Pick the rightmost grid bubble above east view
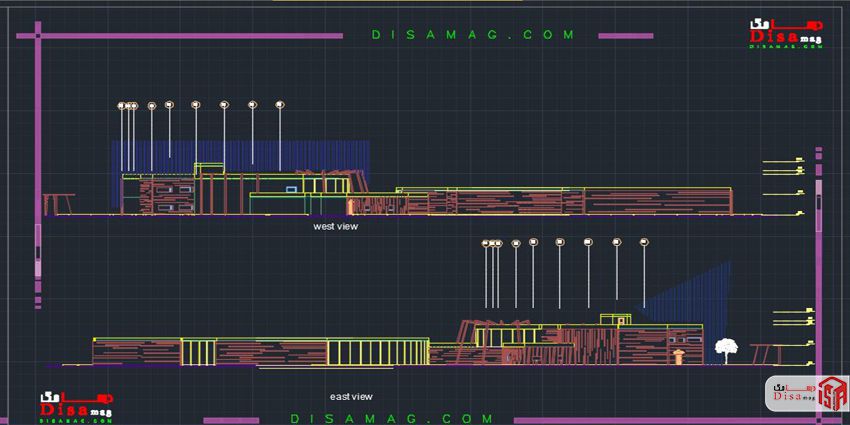This screenshot has width=850, height=425. [x=643, y=241]
